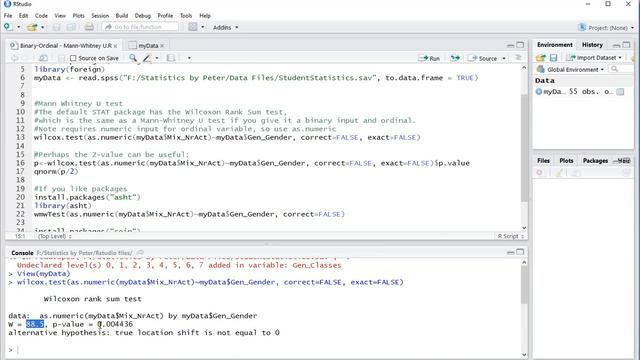Viewport: 640px width, 360px height.
Task: Click the remove plot red icon in Plots
Action: tap(540, 173)
